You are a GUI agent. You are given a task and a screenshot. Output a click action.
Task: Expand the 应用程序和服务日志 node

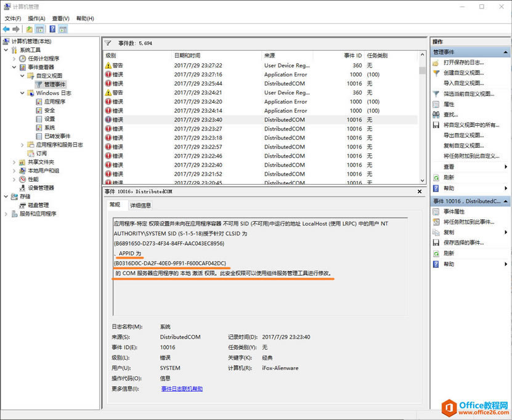coord(22,145)
